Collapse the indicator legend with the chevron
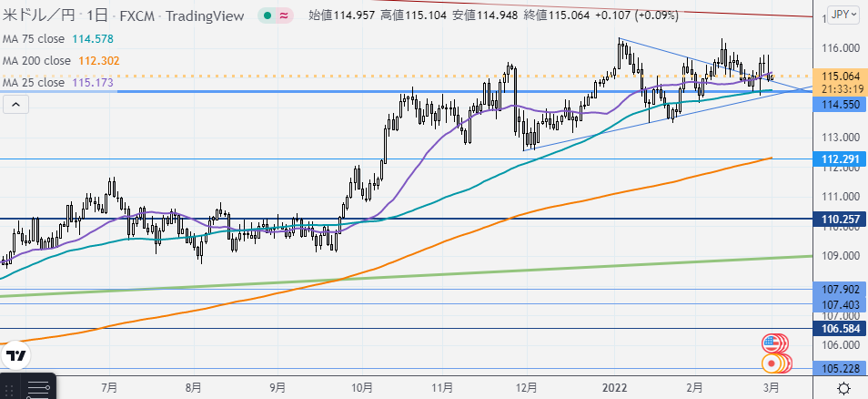The height and width of the screenshot is (399, 868). point(15,104)
